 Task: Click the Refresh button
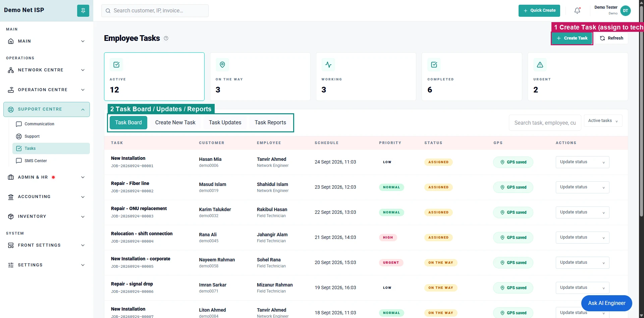coord(611,38)
